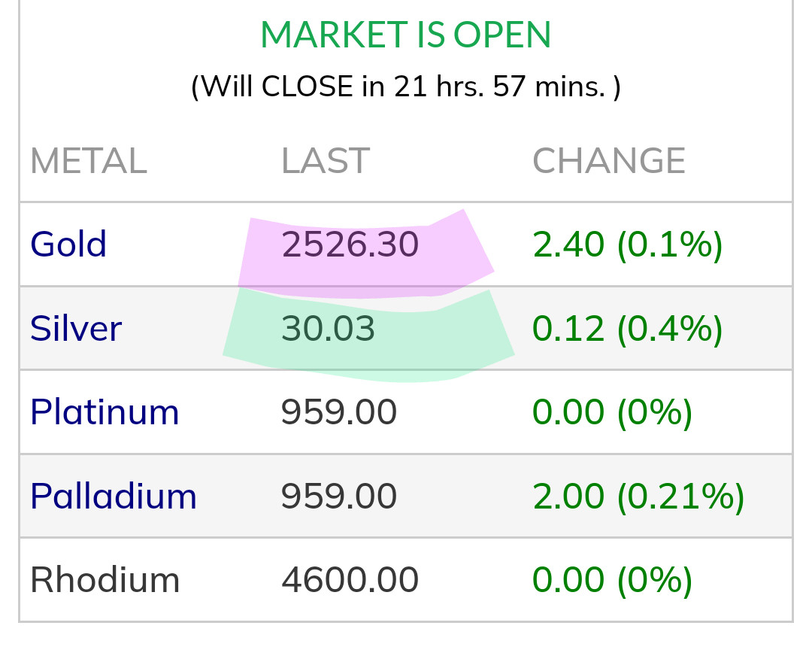Image resolution: width=812 pixels, height=656 pixels.
Task: Open the Palladium metal link
Action: pos(113,497)
